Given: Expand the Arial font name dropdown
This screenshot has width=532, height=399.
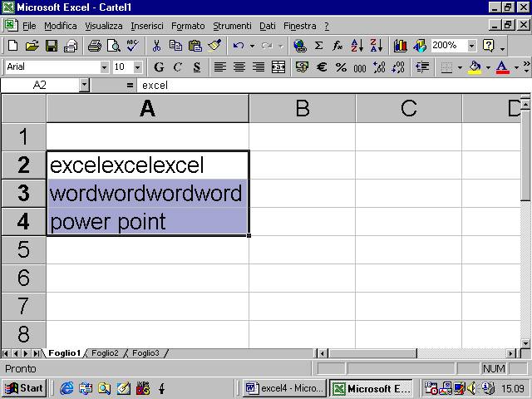Looking at the screenshot, I should [x=104, y=67].
